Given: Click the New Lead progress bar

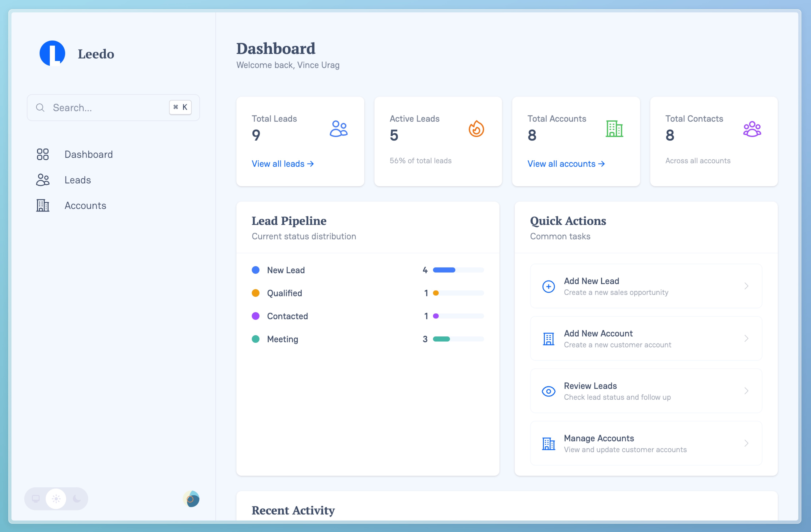Looking at the screenshot, I should click(x=458, y=270).
